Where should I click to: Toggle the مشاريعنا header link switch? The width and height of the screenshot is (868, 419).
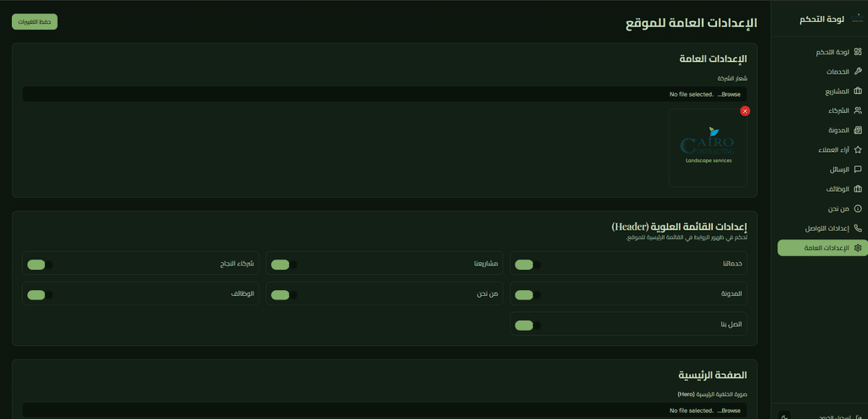283,265
